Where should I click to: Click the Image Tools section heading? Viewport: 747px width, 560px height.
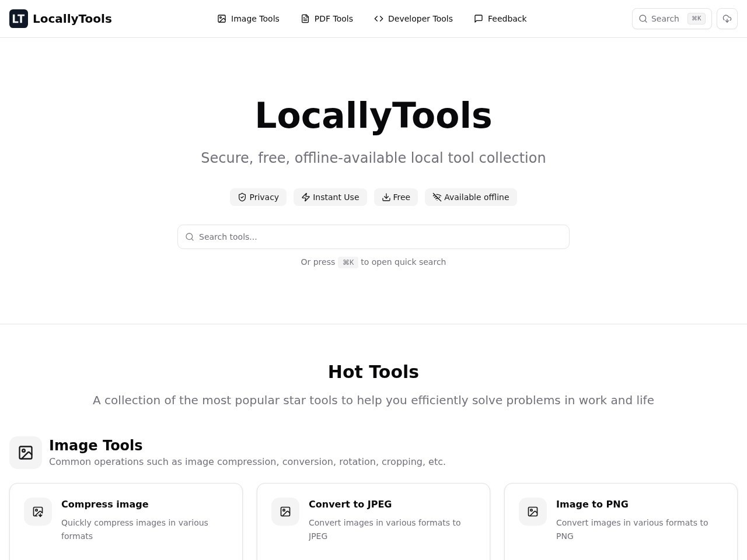(96, 445)
